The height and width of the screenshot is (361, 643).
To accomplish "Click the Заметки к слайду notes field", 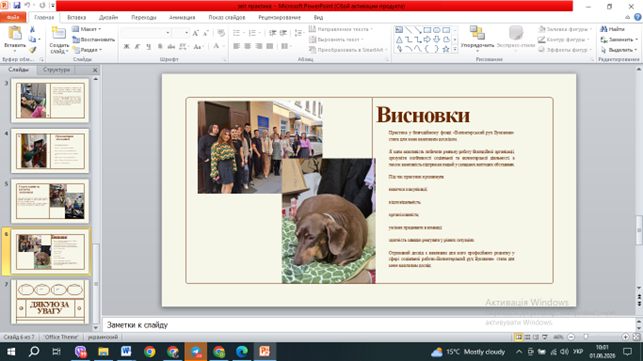I will point(368,325).
